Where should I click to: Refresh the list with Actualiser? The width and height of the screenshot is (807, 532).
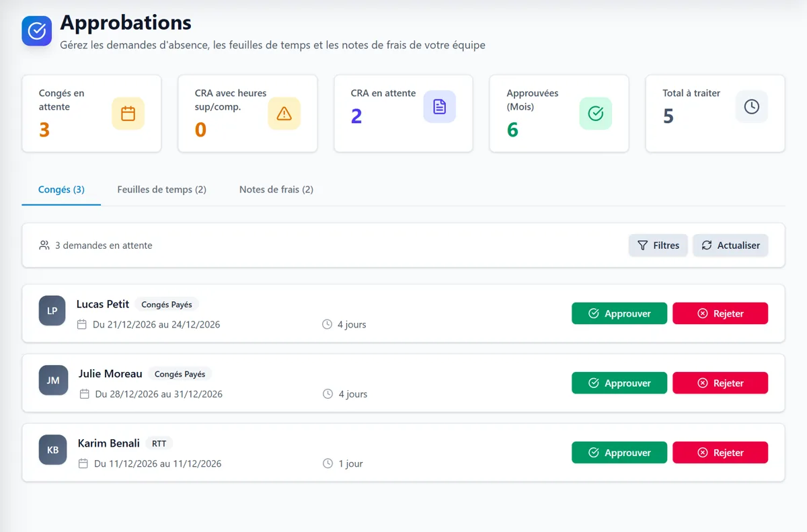730,245
